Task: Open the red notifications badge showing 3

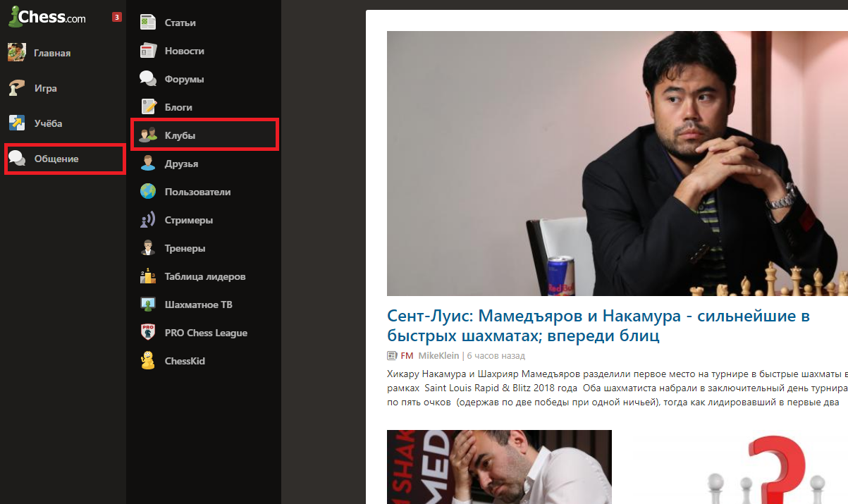Action: click(117, 17)
